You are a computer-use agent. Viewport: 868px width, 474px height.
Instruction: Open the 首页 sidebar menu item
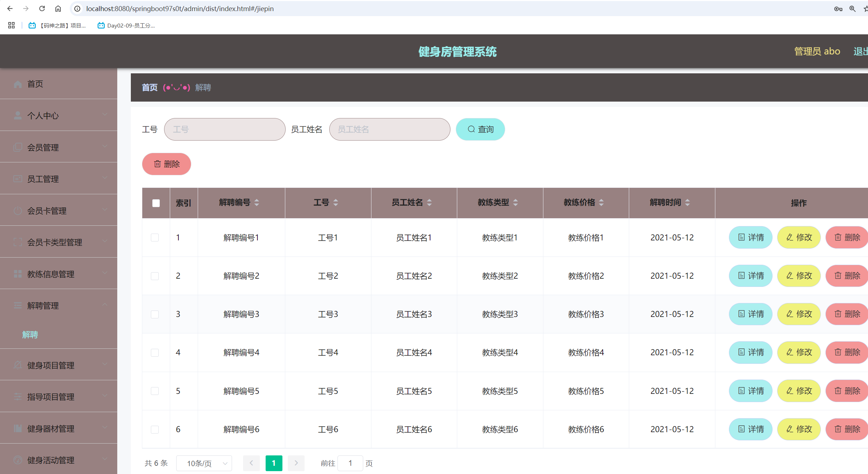point(35,84)
